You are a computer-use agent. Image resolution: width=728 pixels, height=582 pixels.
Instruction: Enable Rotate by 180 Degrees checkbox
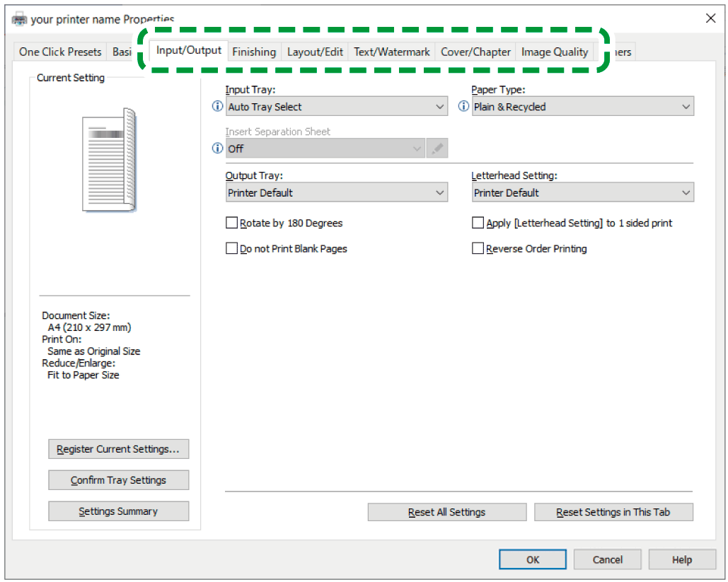(x=231, y=223)
